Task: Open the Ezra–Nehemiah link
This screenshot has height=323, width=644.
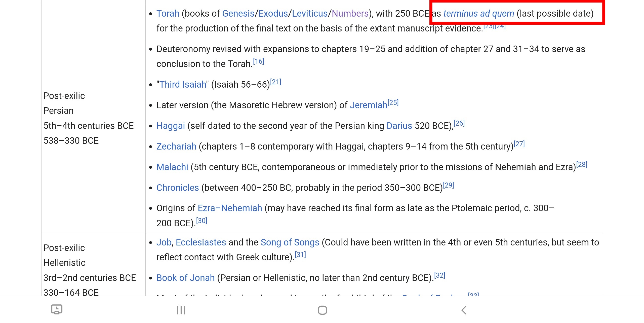Action: click(230, 208)
